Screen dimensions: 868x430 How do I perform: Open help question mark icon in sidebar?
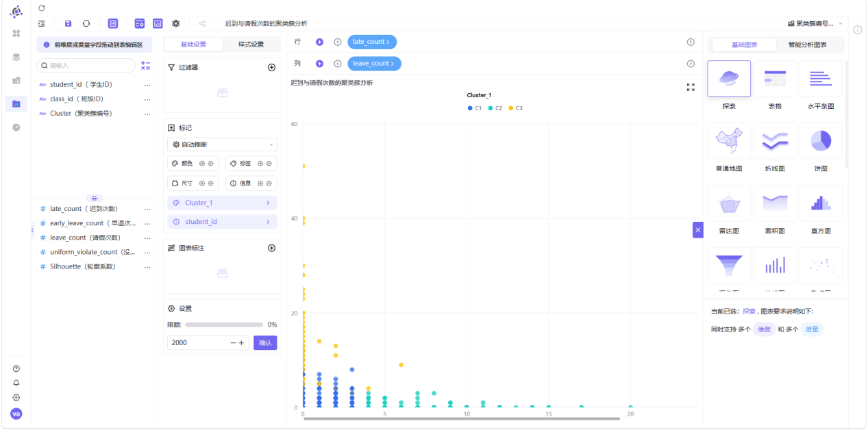pyautogui.click(x=16, y=368)
